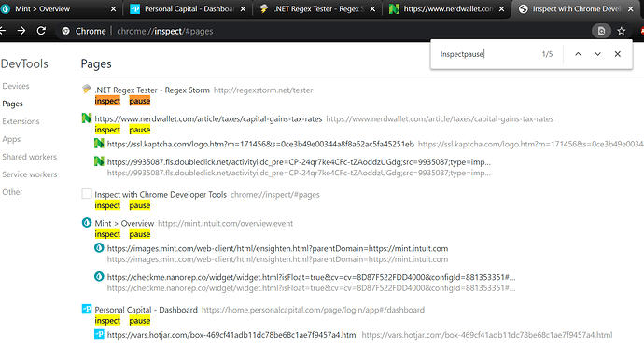Reload the current page

click(41, 31)
